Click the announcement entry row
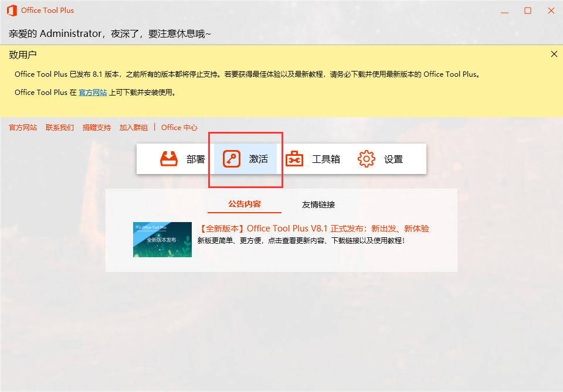The height and width of the screenshot is (392, 563). point(281,239)
